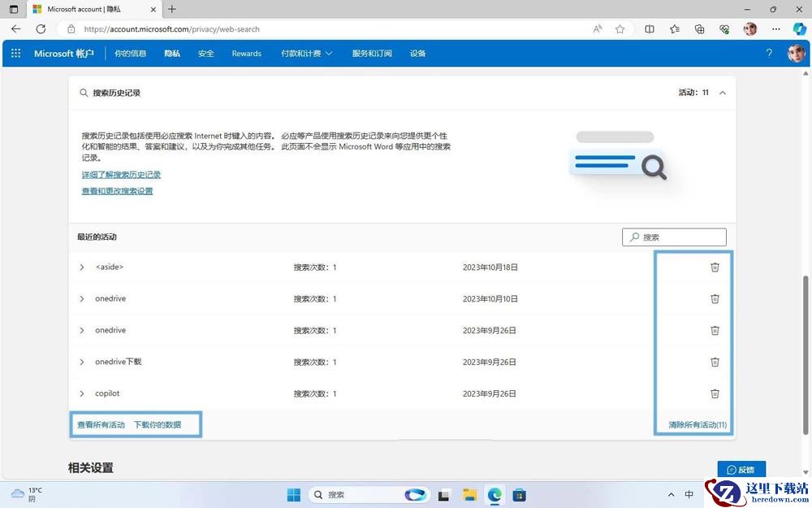The height and width of the screenshot is (508, 812).
Task: Click the 搜索 activity filter field
Action: tap(674, 237)
